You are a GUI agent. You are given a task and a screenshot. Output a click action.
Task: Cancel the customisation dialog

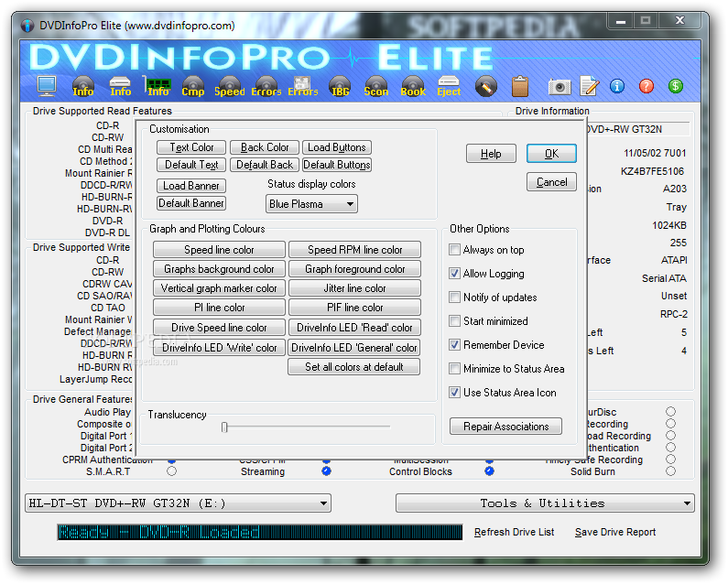(551, 182)
